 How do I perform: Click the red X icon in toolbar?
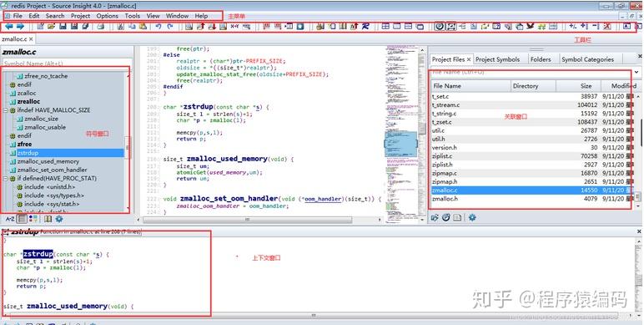(607, 27)
